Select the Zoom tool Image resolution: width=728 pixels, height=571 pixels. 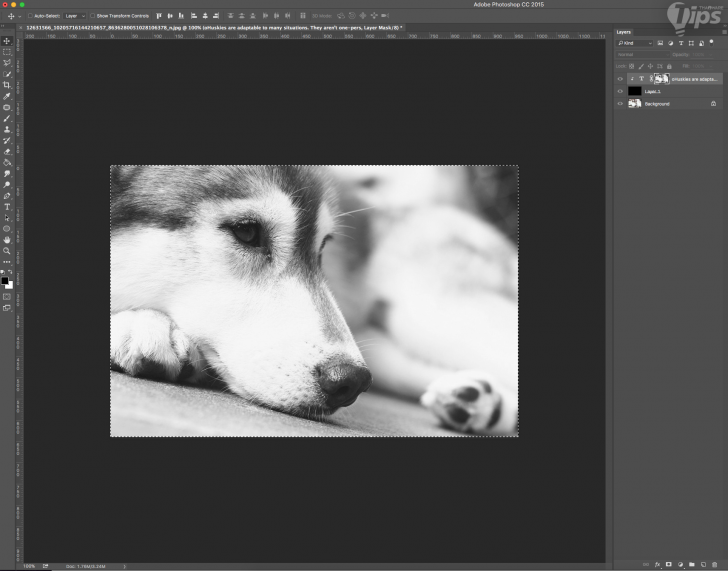point(6,251)
